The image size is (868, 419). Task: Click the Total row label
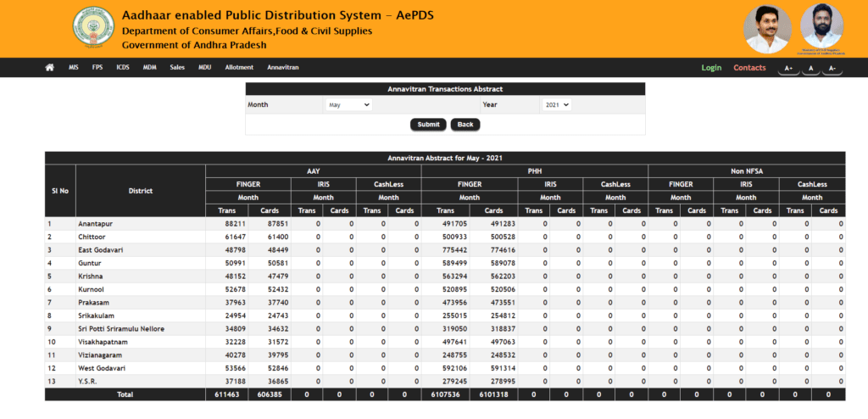125,394
